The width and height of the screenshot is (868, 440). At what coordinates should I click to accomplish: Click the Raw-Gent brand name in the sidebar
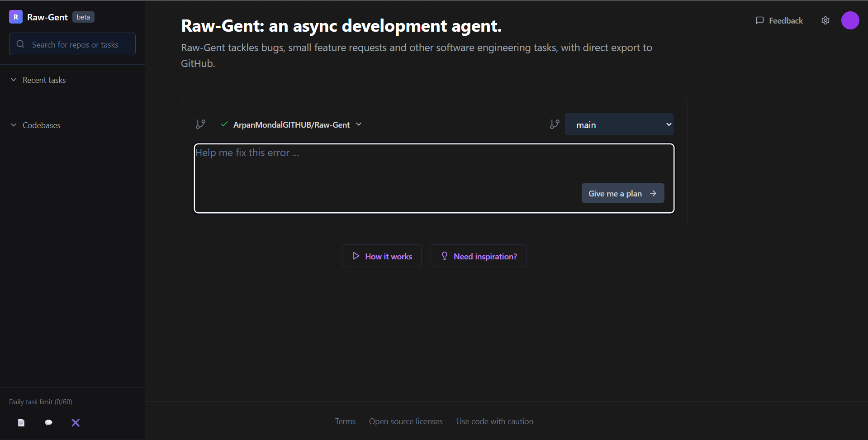point(47,17)
